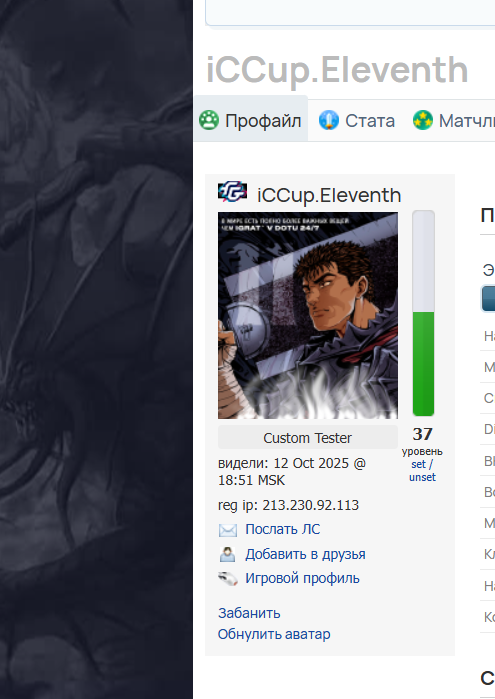Click the large iCCup.Eleventh page heading

tap(337, 71)
